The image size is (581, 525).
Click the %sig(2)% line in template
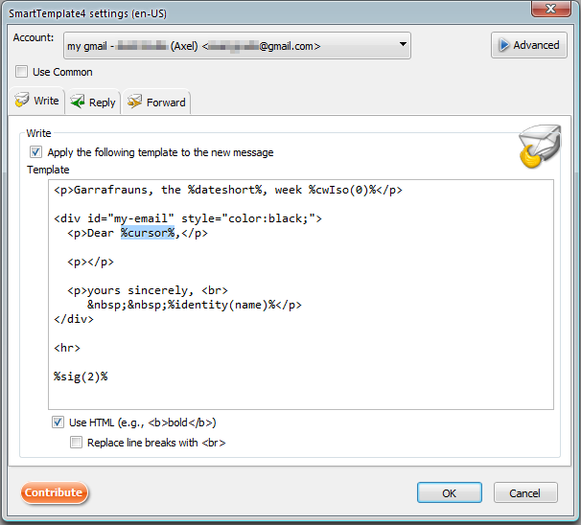tap(80, 376)
